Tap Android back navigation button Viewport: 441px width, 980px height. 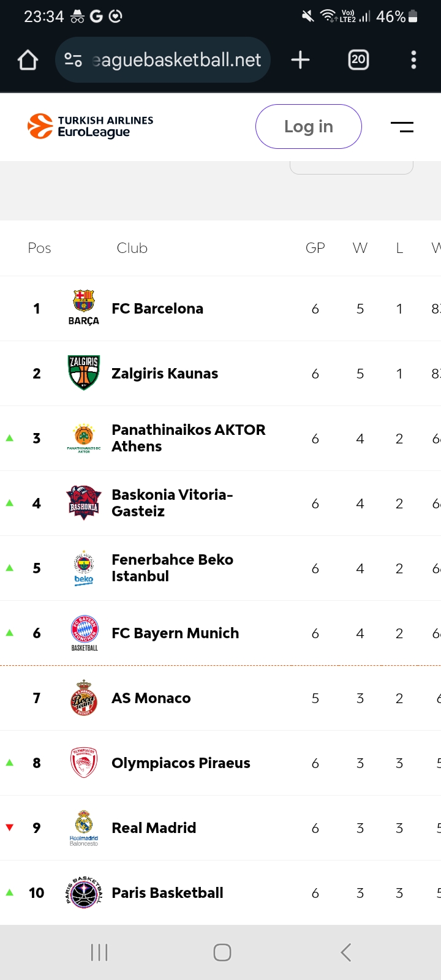(x=346, y=952)
